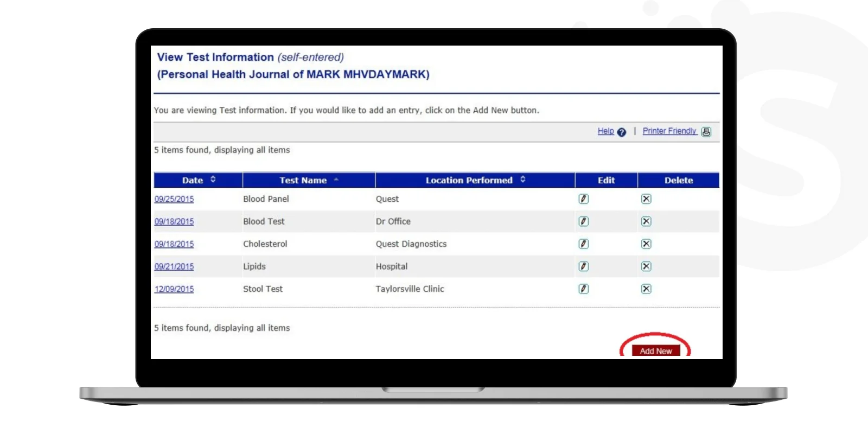Image resolution: width=868 pixels, height=434 pixels.
Task: Click the Edit column header
Action: click(607, 180)
